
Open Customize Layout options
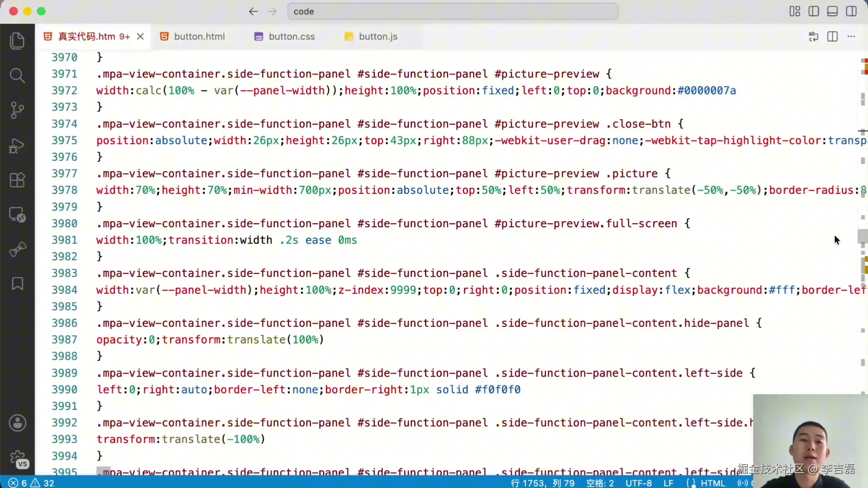(x=795, y=11)
